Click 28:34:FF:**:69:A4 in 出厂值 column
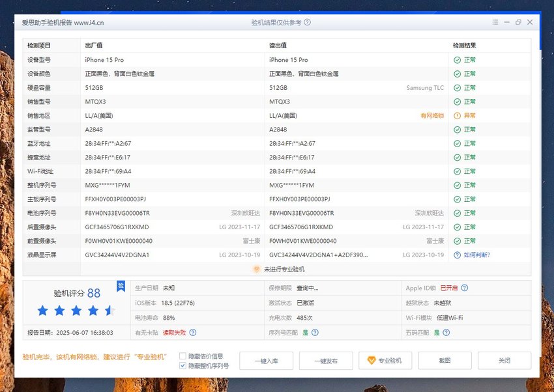The width and height of the screenshot is (554, 392). [x=108, y=171]
